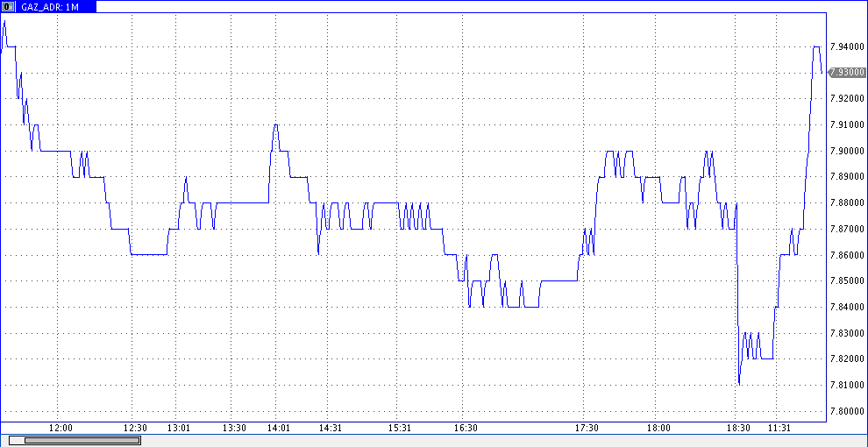
Task: Click the 17:30 time axis label
Action: (x=587, y=429)
